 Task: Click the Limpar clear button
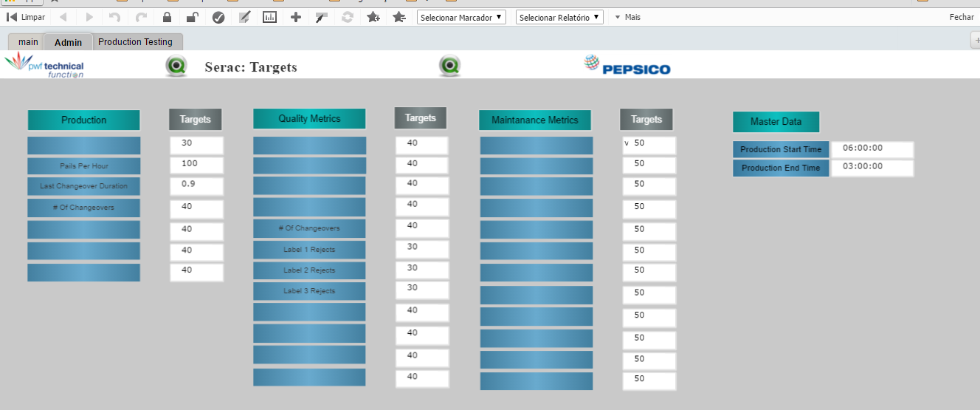(26, 17)
